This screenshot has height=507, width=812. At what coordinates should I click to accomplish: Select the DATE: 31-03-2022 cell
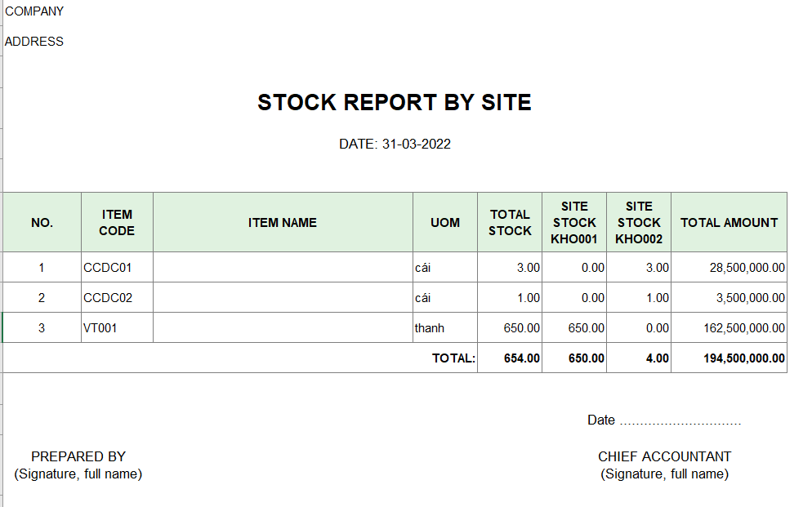pyautogui.click(x=395, y=144)
